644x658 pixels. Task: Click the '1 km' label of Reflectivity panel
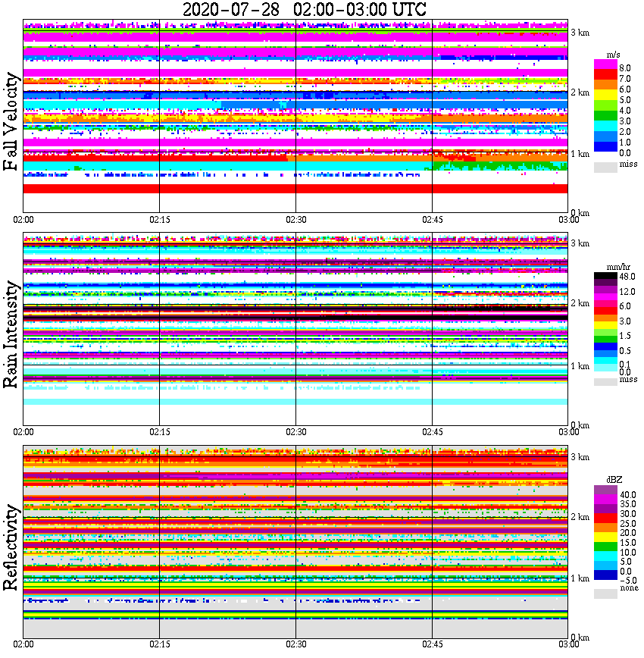[x=580, y=578]
